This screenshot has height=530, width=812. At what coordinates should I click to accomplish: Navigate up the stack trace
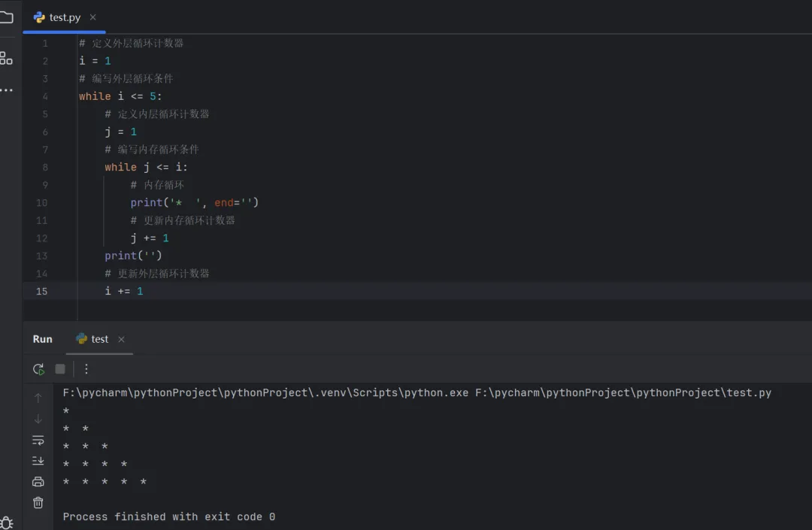[38, 398]
